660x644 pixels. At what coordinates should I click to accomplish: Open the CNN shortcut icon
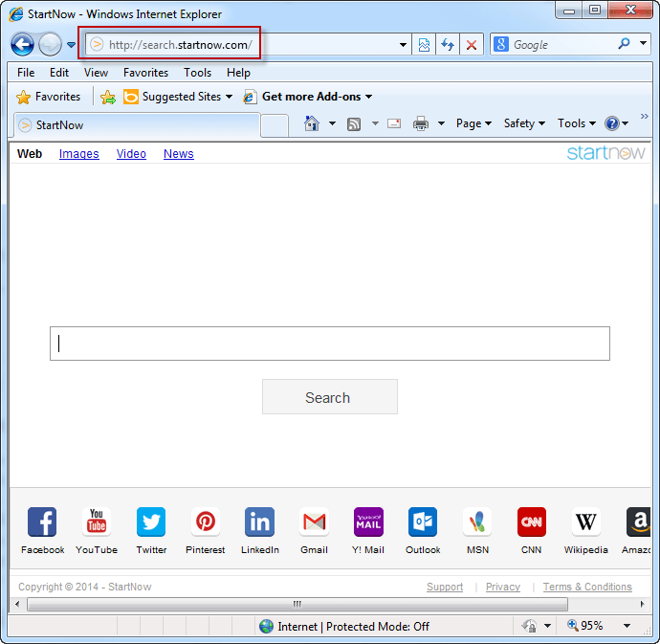[532, 522]
